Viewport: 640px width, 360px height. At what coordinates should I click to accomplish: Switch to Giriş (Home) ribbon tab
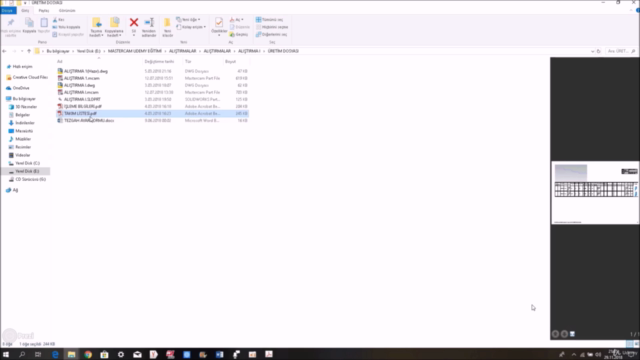coord(25,11)
